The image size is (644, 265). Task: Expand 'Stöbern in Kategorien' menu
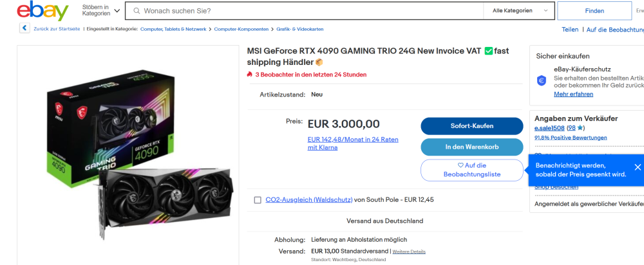(x=101, y=11)
